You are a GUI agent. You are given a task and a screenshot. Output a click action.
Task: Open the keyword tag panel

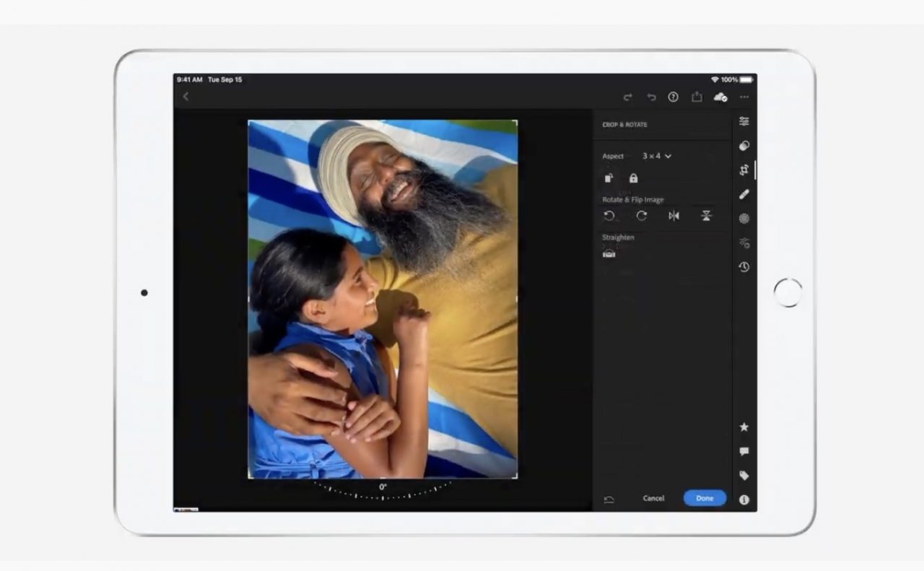coord(744,475)
